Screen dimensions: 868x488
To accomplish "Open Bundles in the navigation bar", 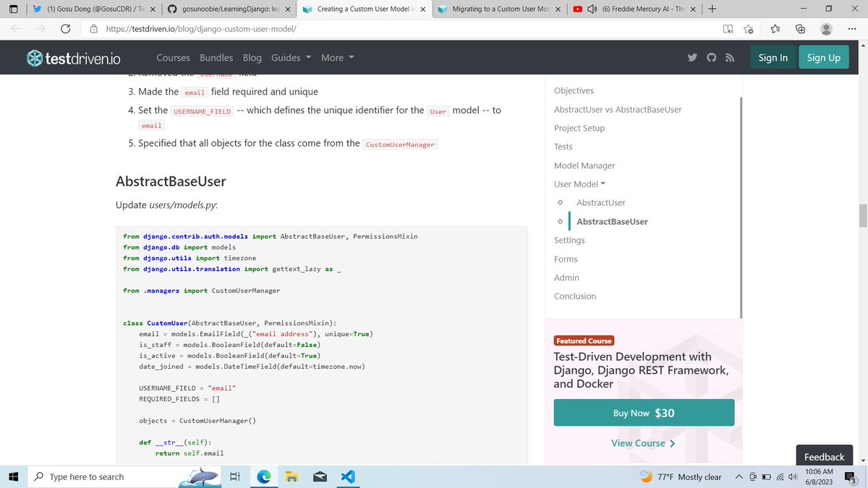I will (x=216, y=58).
